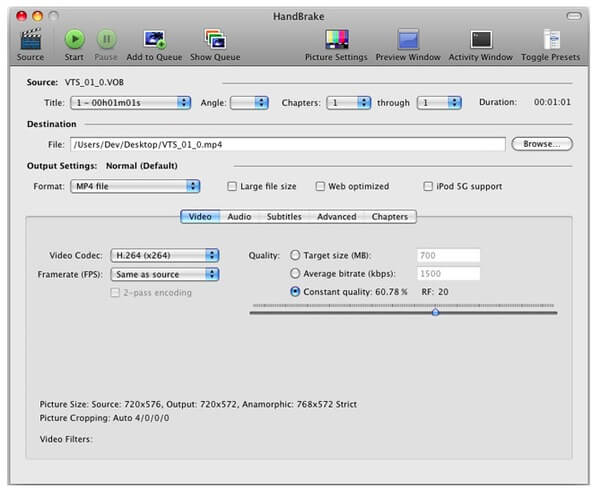600x489 pixels.
Task: Open the Show Queue icon
Action: pos(215,39)
